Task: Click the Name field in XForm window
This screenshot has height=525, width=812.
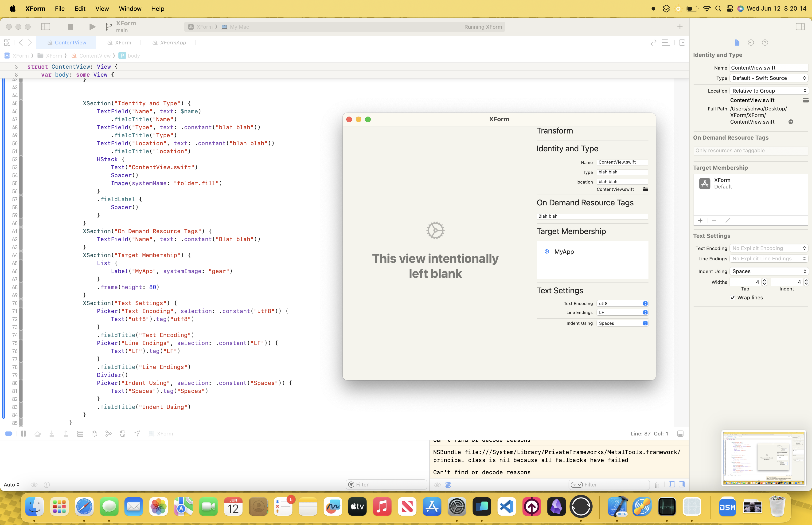Action: click(622, 162)
